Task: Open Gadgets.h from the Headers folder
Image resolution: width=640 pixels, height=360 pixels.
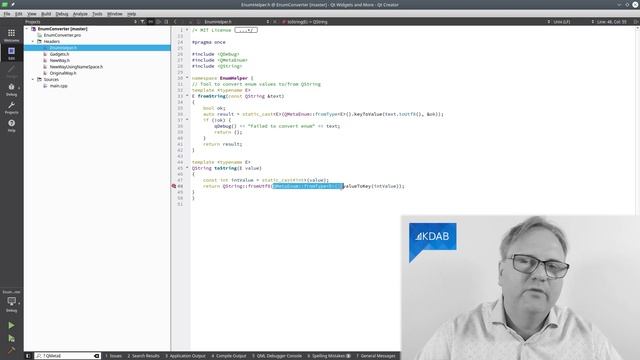Action: (x=59, y=54)
